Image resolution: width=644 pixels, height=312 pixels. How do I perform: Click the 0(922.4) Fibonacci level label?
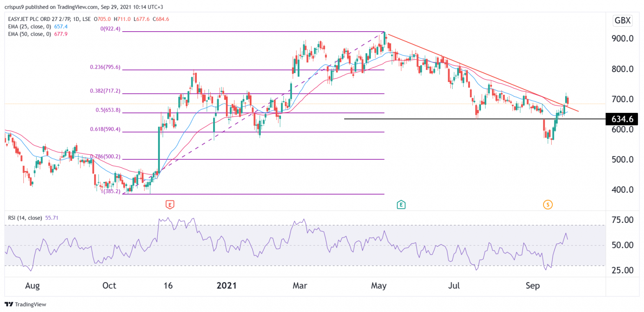pyautogui.click(x=110, y=29)
